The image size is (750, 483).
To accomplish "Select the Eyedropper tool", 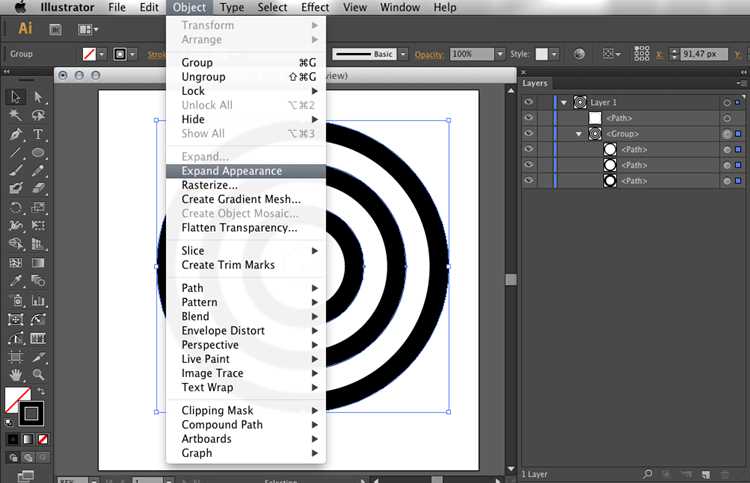I will 16,281.
